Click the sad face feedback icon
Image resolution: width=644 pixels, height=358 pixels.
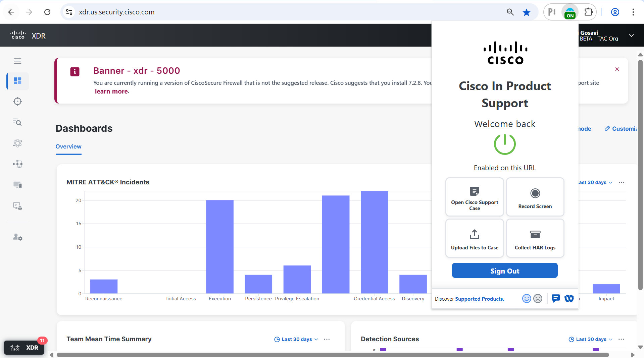[538, 298]
